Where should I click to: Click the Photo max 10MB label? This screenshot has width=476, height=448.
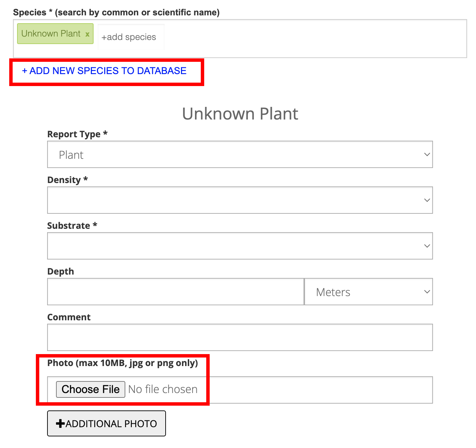coord(123,363)
